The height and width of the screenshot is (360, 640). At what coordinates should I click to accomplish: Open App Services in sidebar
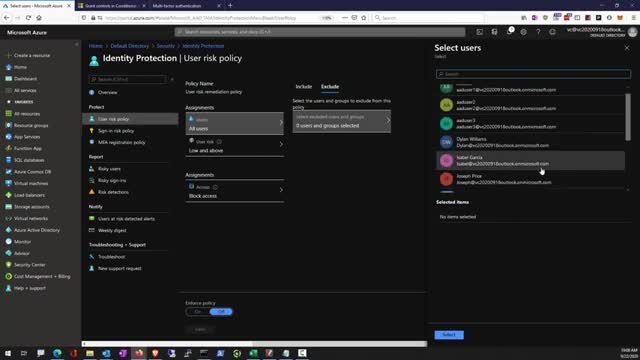[x=23, y=137]
